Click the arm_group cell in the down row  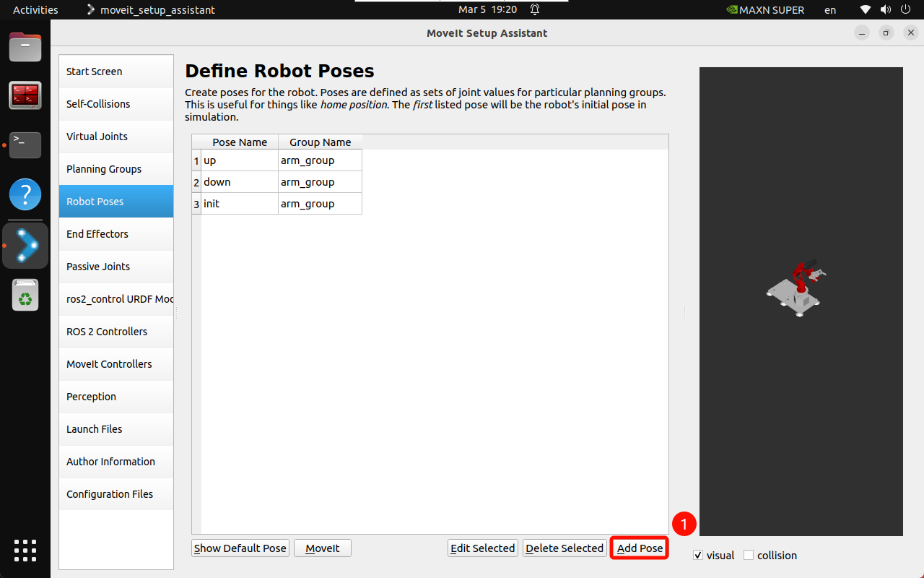click(x=320, y=182)
